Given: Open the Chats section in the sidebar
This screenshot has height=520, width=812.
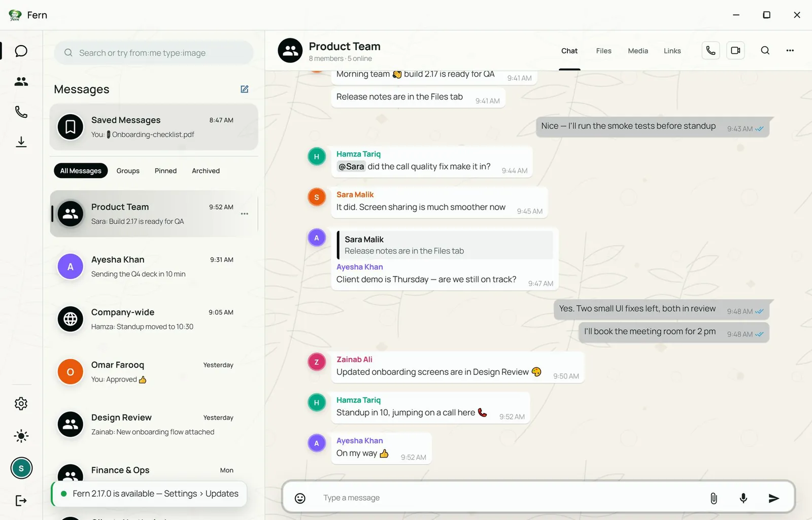Looking at the screenshot, I should click(21, 51).
